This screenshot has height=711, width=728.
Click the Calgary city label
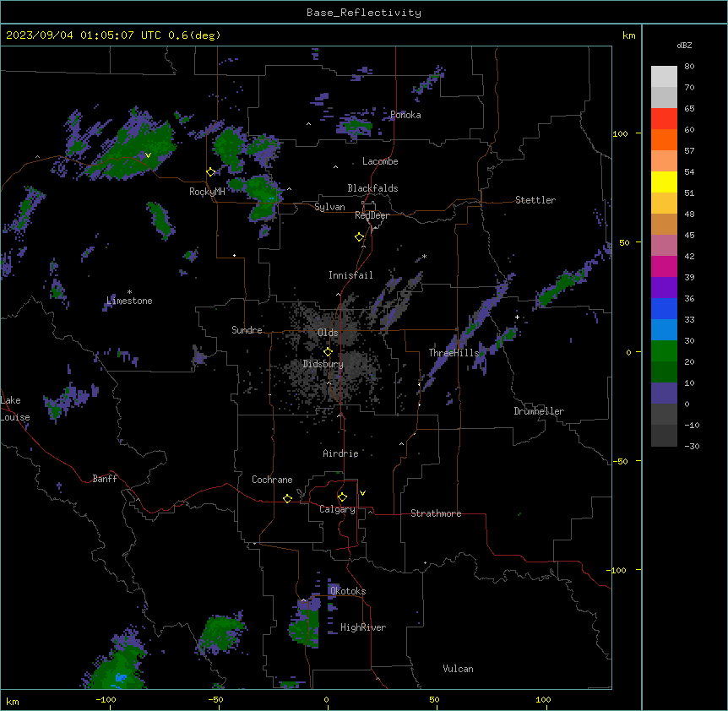338,509
